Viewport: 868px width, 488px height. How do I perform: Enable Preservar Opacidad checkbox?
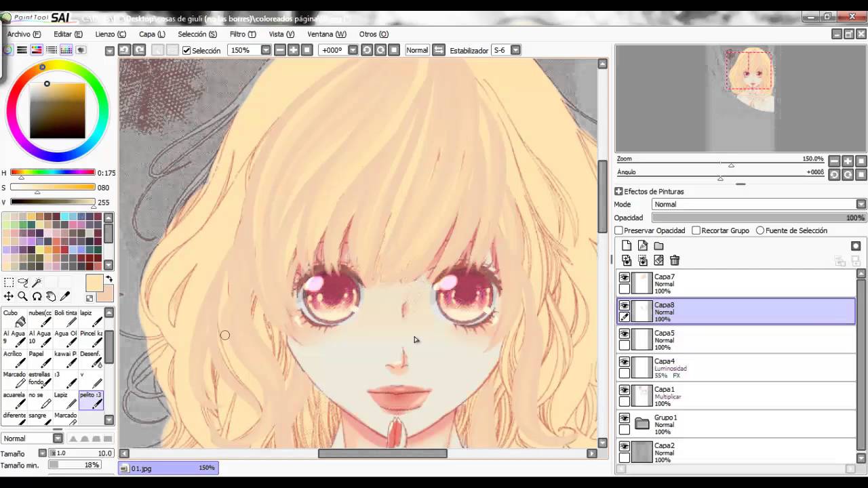(619, 230)
